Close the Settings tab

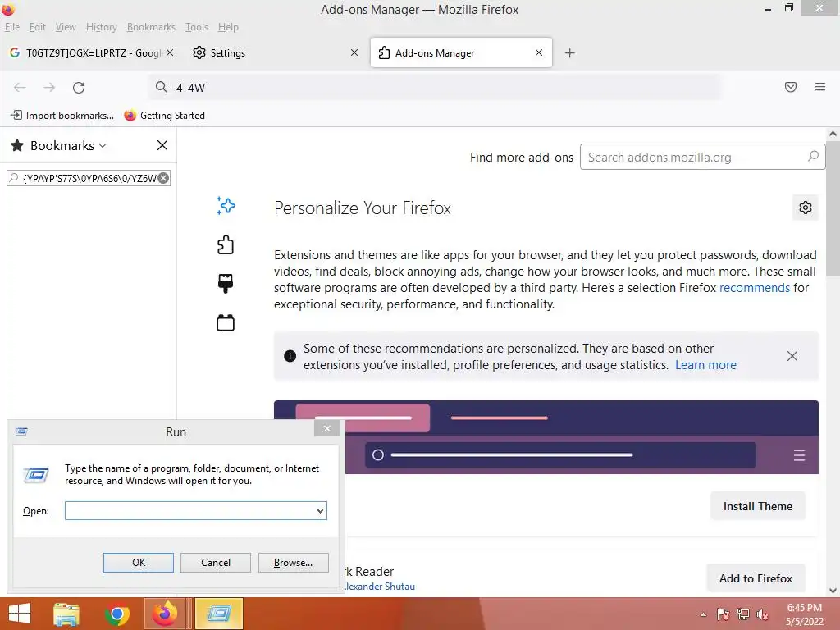coord(354,52)
